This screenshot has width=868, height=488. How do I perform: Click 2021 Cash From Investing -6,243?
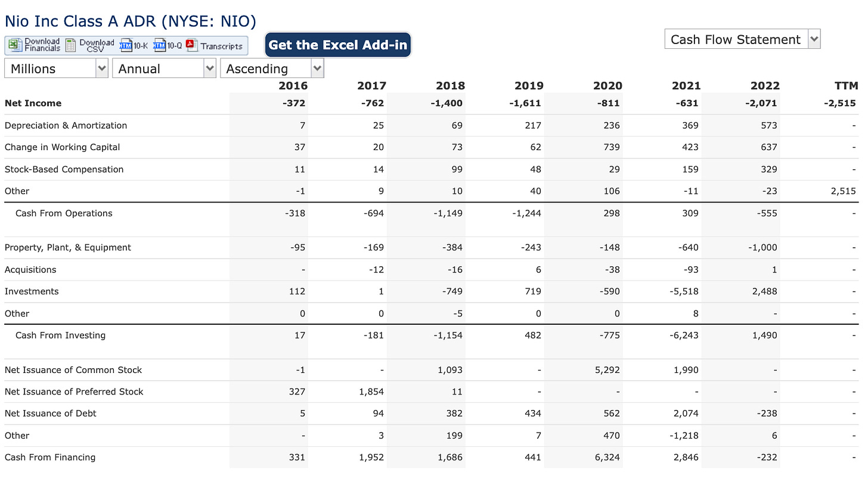tap(683, 335)
